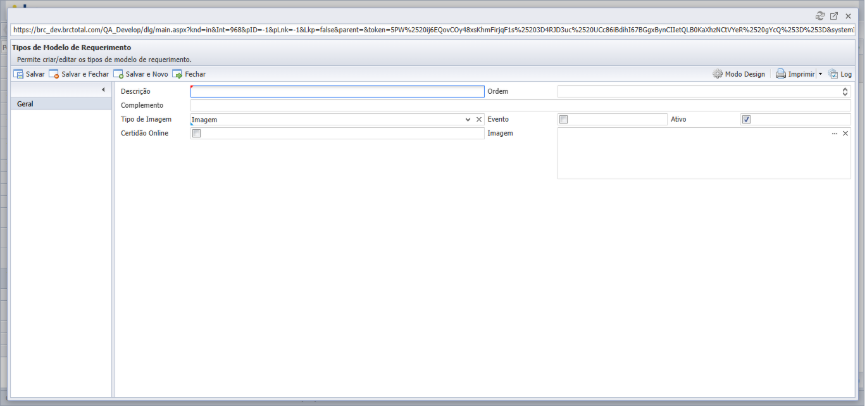The height and width of the screenshot is (406, 865).
Task: Open the Tipo de Imagem dropdown
Action: coord(468,119)
